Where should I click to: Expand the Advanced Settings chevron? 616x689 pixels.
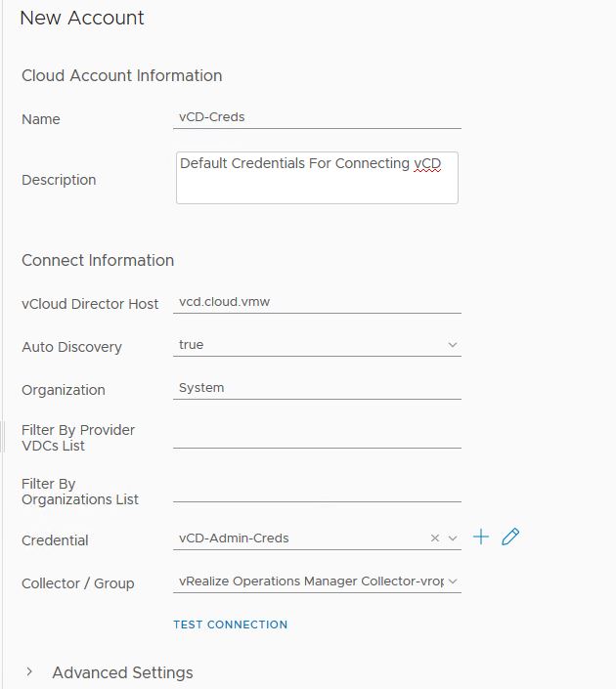29,672
